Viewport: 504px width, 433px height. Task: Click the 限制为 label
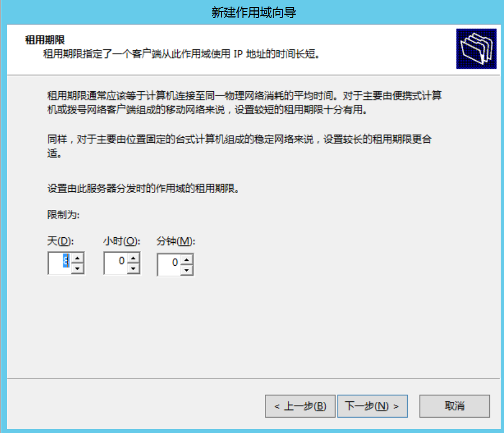[63, 214]
